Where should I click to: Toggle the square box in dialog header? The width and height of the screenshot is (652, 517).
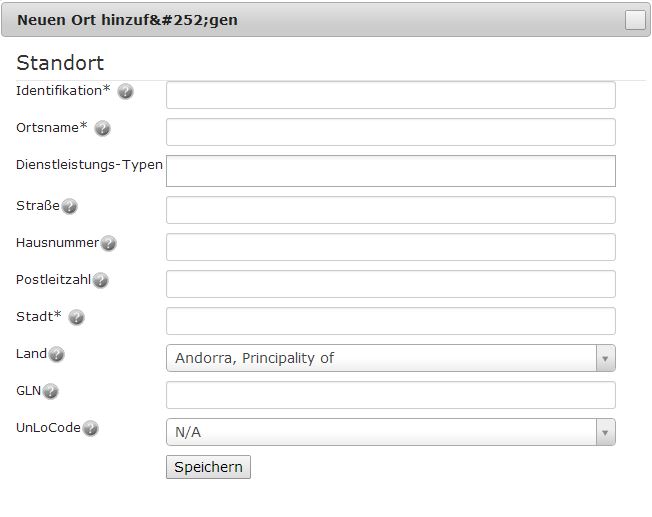point(635,20)
